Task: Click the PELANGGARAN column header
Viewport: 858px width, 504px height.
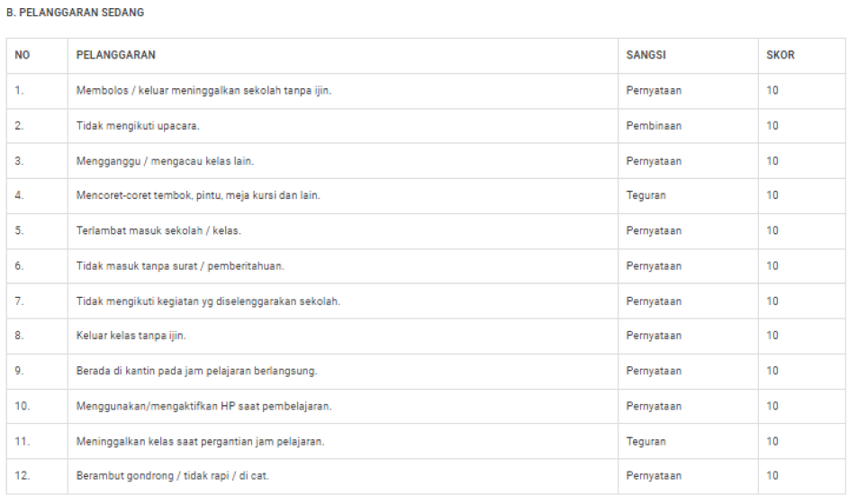Action: click(x=115, y=55)
